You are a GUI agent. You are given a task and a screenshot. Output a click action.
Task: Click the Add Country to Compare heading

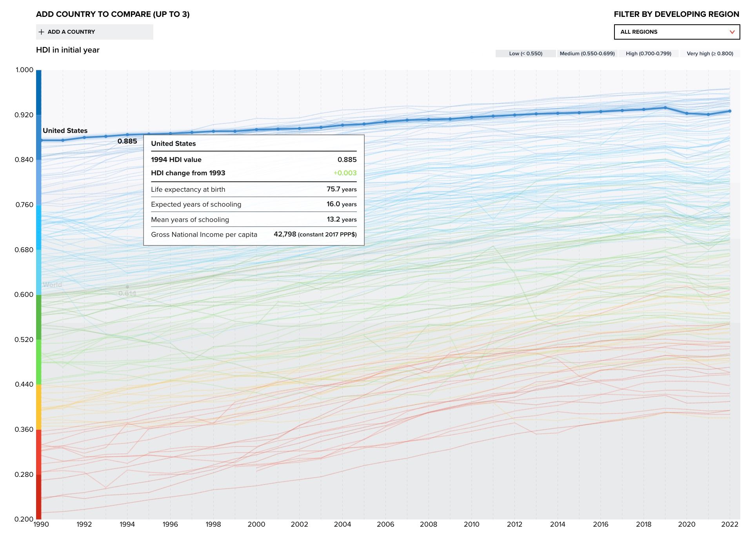pos(113,15)
